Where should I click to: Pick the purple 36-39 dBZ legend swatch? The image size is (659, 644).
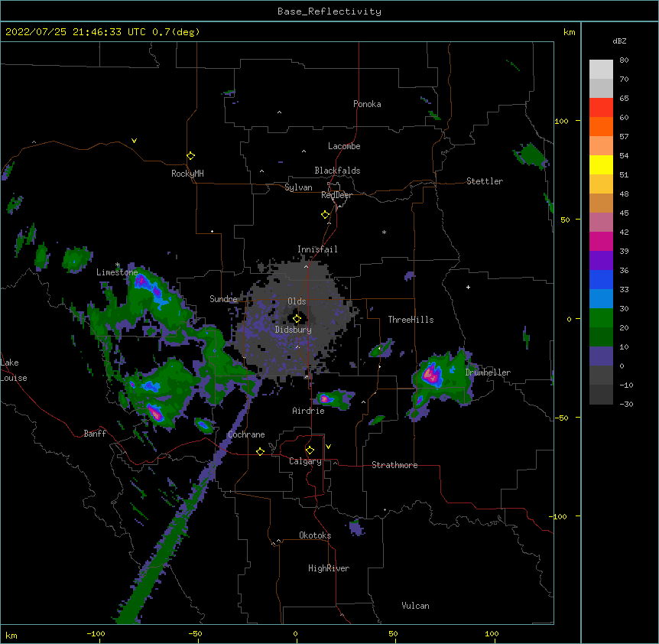tap(601, 261)
